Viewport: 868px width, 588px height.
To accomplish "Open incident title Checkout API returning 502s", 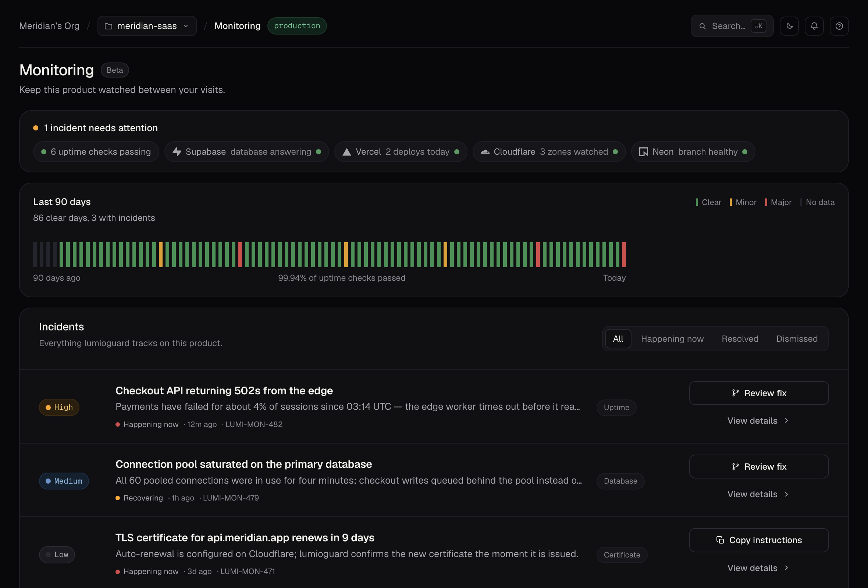I will pos(224,391).
